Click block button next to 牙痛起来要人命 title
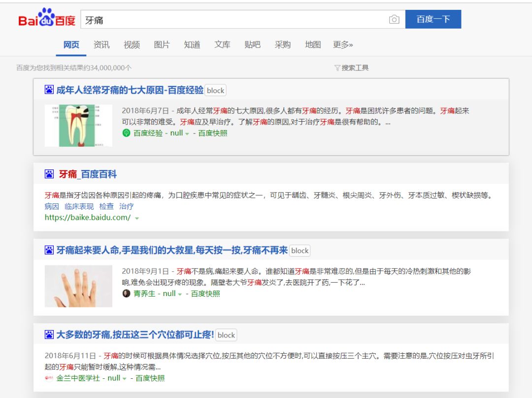532x398 pixels. (x=300, y=251)
